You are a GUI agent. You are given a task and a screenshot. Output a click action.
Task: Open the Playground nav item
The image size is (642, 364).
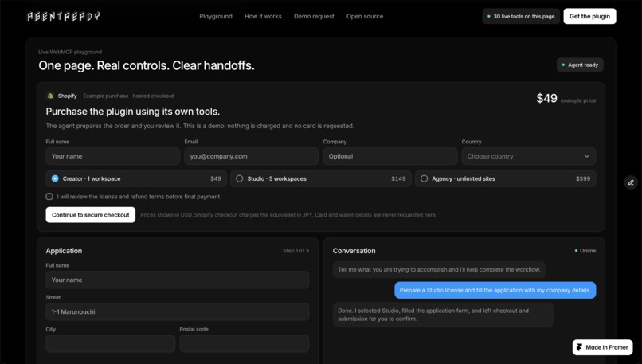pos(216,17)
